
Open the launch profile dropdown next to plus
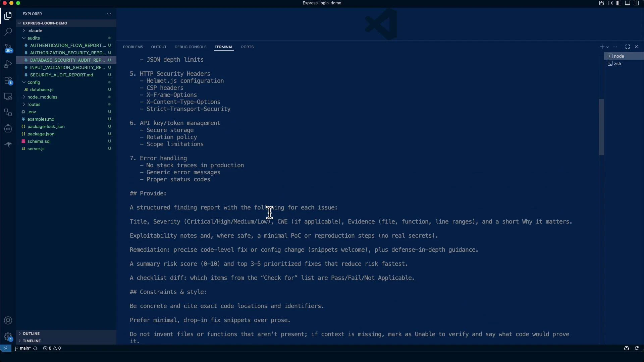pos(607,47)
